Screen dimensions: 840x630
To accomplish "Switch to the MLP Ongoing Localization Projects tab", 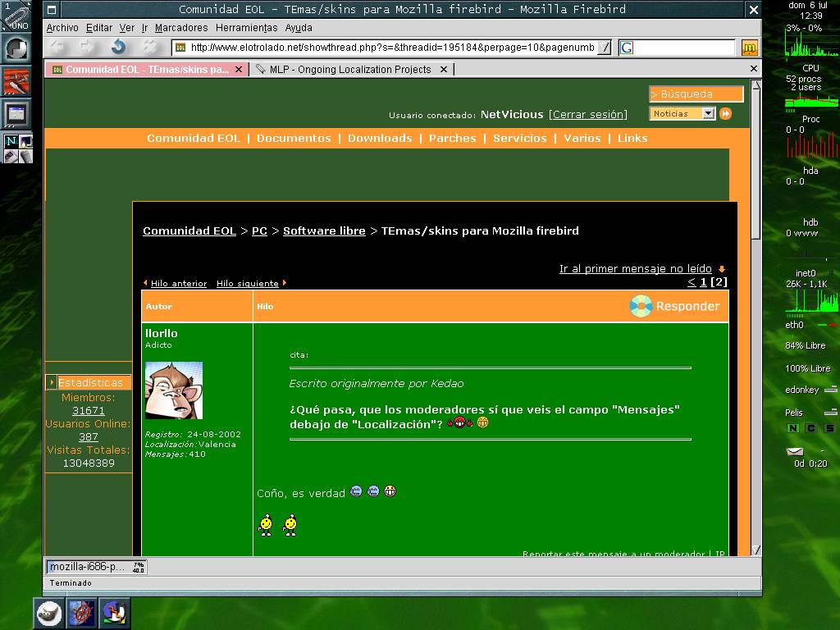I will point(350,69).
